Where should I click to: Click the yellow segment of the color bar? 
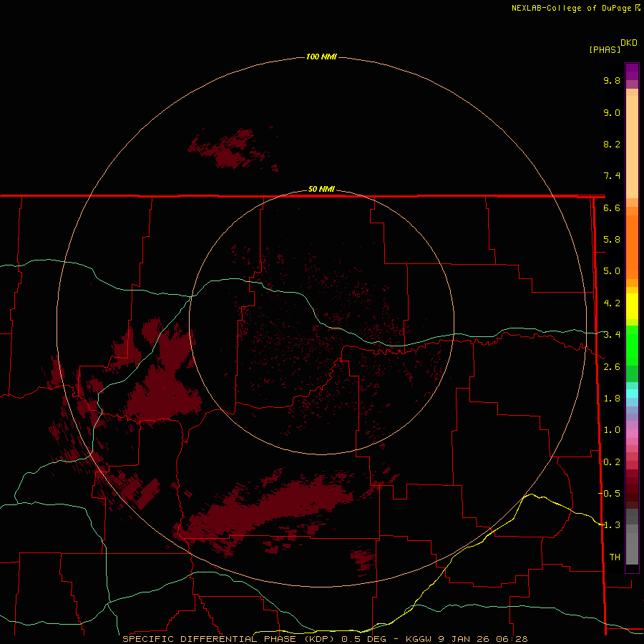[x=632, y=306]
